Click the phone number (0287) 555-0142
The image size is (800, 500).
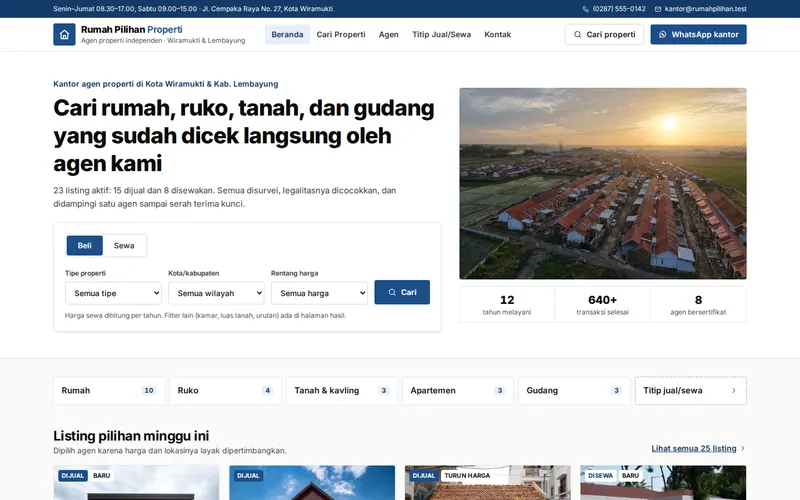click(x=619, y=9)
